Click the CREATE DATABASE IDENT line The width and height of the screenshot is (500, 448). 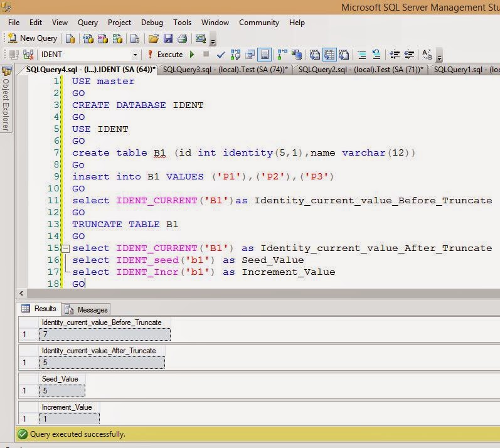(x=138, y=105)
